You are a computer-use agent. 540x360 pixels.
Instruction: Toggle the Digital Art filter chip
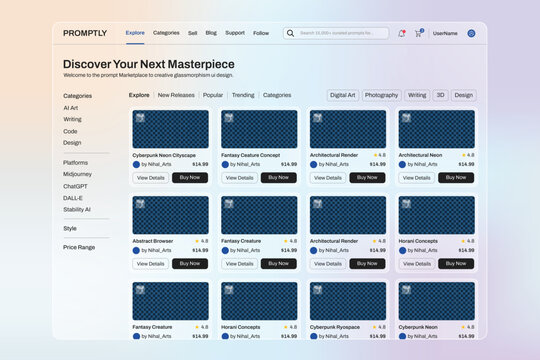343,95
